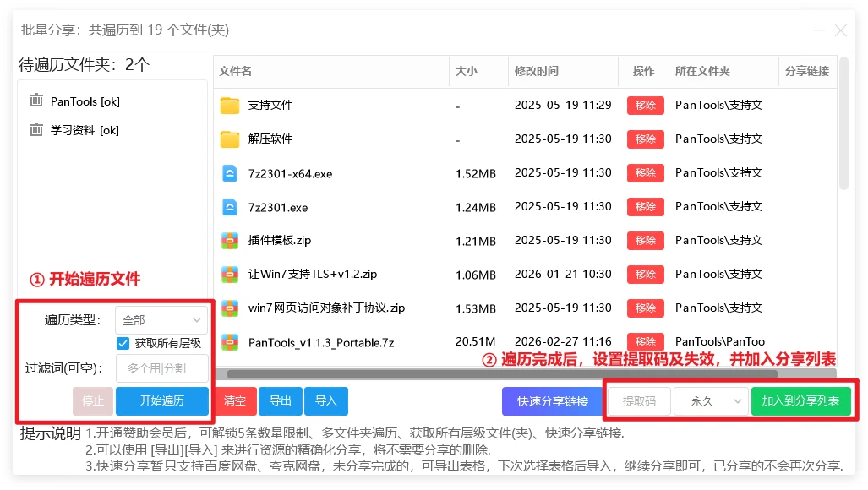
Task: Sort by the 文件名 column header
Action: [x=236, y=71]
